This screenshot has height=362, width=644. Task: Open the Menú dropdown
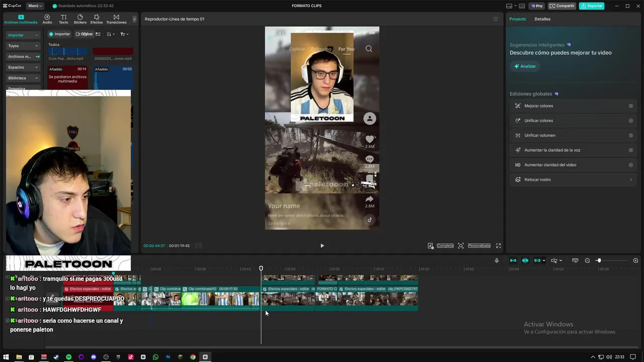(35, 6)
